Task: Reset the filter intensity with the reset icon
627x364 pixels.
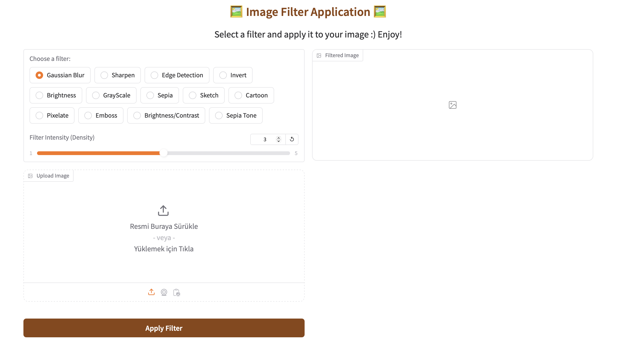Action: [292, 139]
